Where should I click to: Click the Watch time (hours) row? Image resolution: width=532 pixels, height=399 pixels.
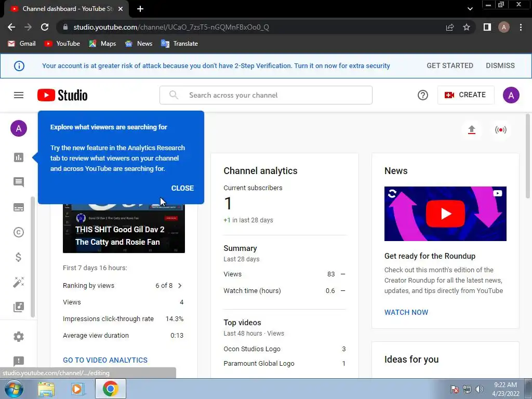284,291
